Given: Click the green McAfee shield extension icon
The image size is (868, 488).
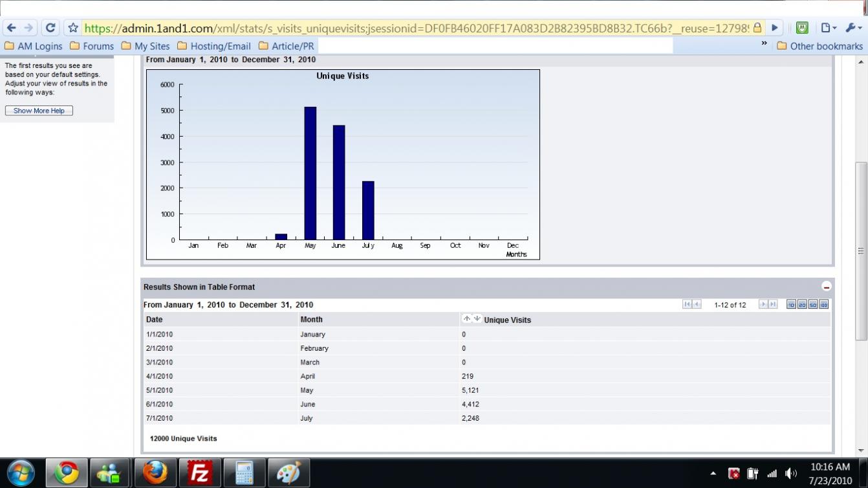Looking at the screenshot, I should 802,28.
